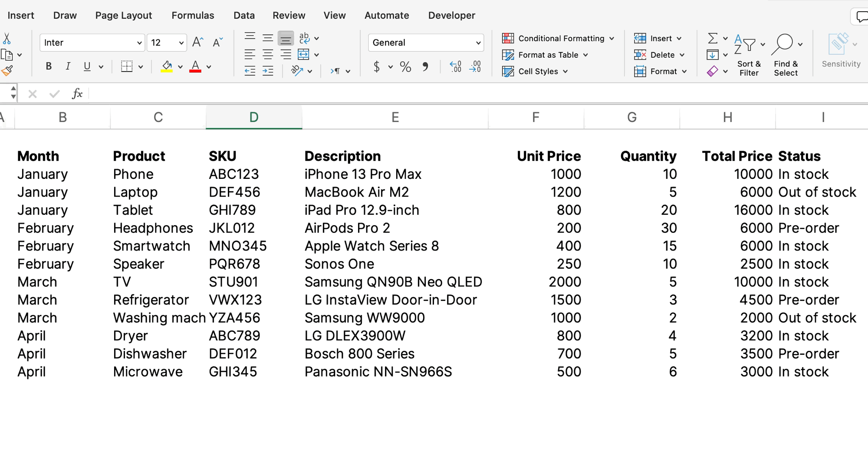Switch to the Formulas tab
Image resolution: width=868 pixels, height=458 pixels.
tap(193, 16)
